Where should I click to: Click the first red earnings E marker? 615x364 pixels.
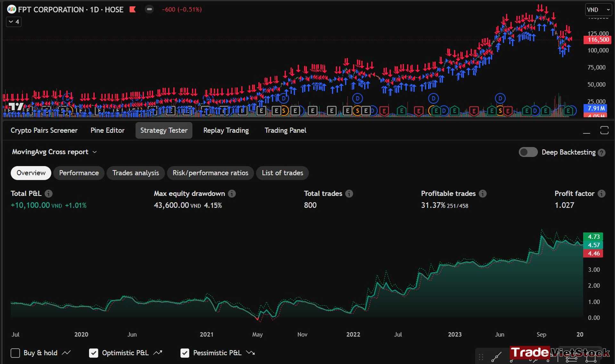[x=384, y=111]
